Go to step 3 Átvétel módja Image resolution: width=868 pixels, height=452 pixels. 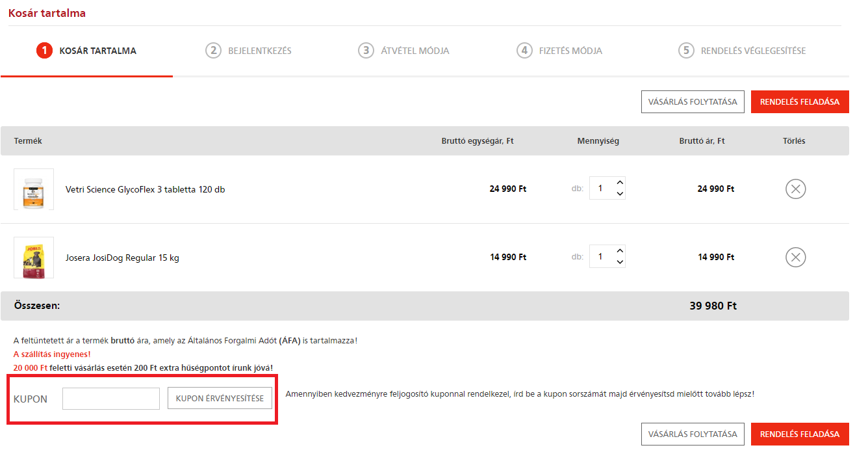click(x=403, y=51)
